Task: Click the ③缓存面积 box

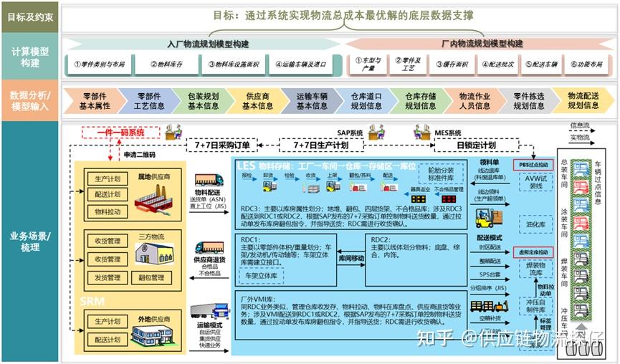Action: [x=452, y=64]
